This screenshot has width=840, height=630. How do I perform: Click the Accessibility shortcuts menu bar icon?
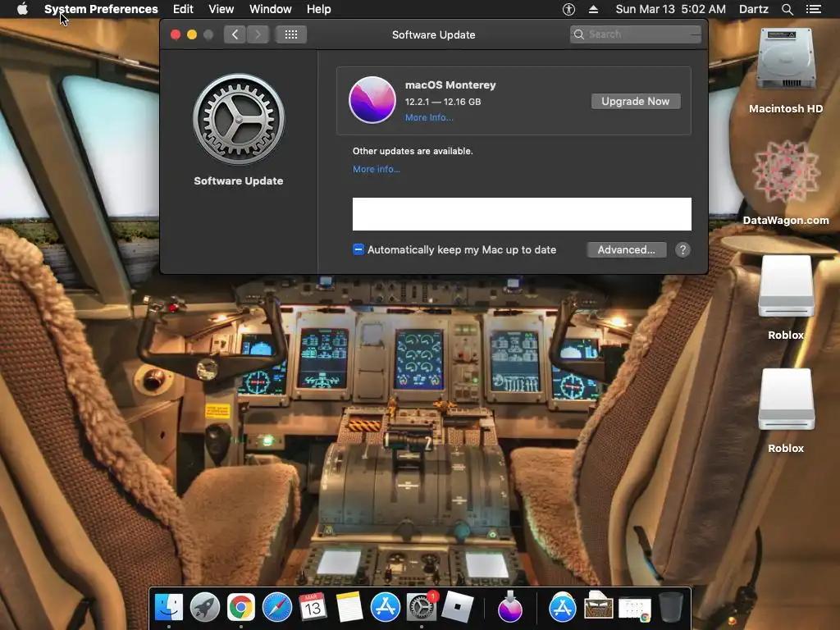[x=568, y=9]
